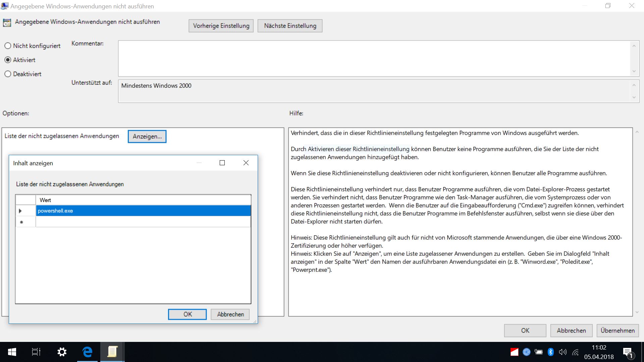Choose the 'Deaktiviert' radio button
The width and height of the screenshot is (644, 362).
[8, 74]
